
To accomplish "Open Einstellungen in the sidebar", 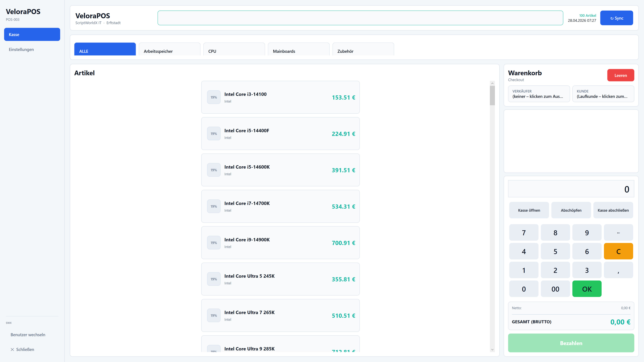I will click(x=32, y=49).
